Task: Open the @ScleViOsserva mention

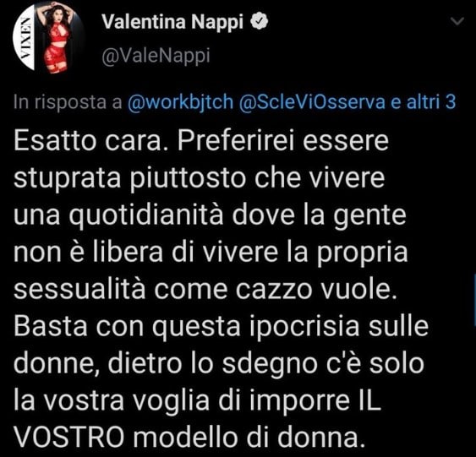Action: (312, 102)
